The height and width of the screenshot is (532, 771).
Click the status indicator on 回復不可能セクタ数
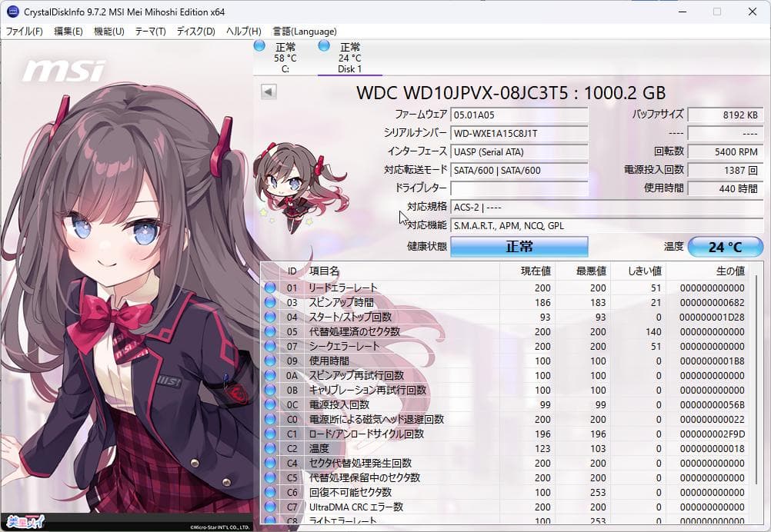(271, 492)
